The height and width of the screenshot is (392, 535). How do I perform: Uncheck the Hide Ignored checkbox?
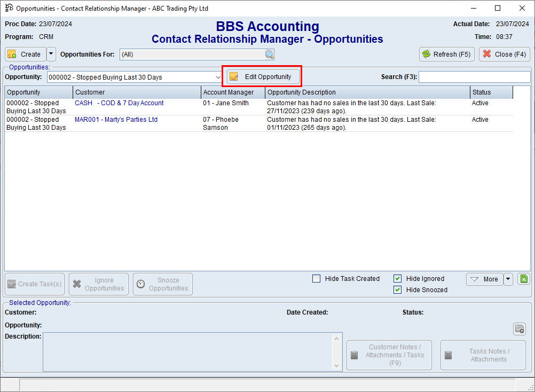(398, 279)
